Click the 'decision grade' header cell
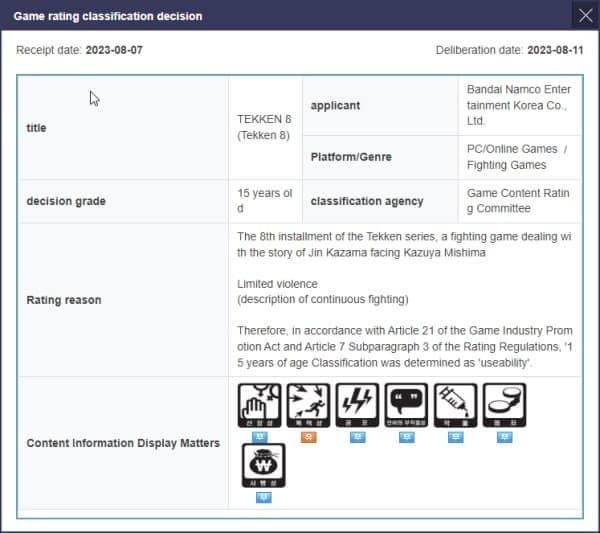This screenshot has width=600, height=533. (x=123, y=201)
